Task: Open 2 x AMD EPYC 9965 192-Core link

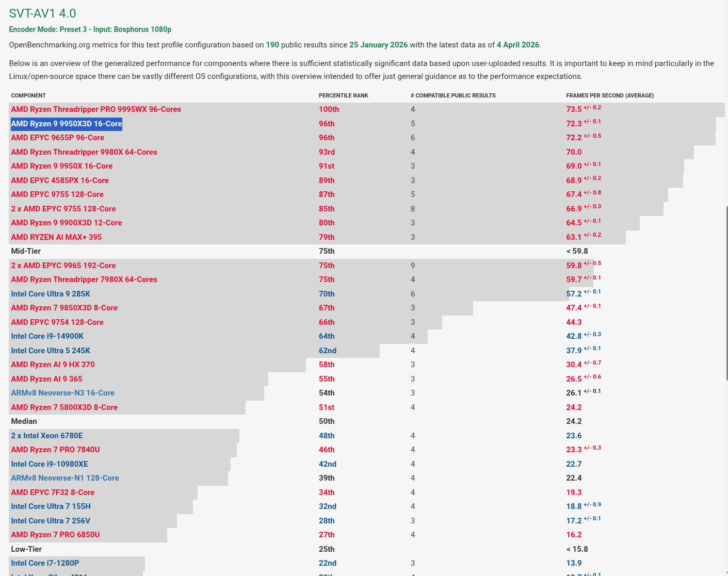Action: 63,266
